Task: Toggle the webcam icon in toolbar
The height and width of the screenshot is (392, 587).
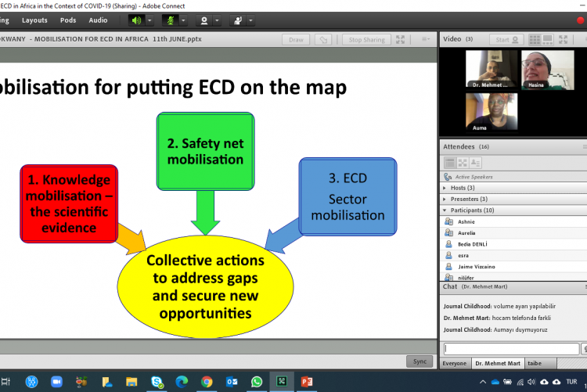Action: tap(204, 20)
